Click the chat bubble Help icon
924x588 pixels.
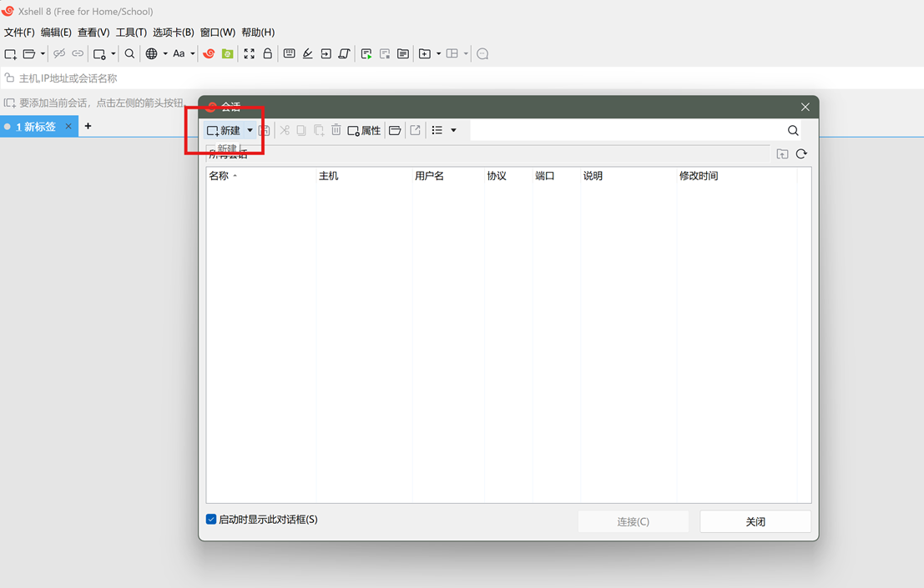(x=482, y=54)
